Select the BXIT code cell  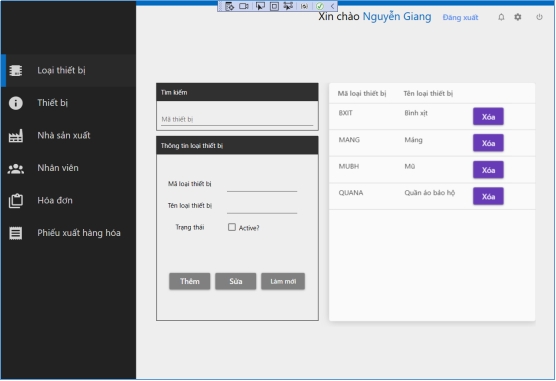345,113
